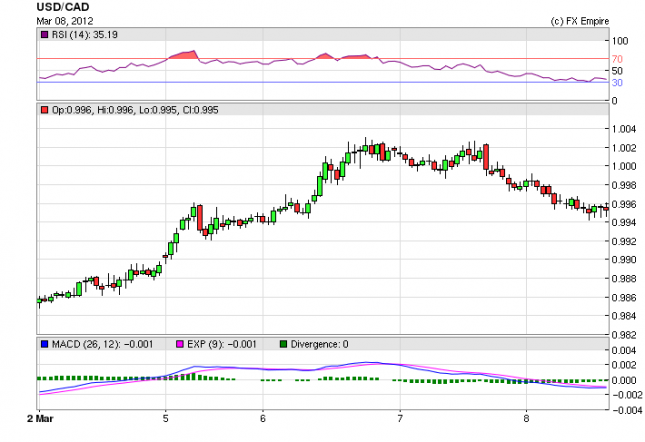
Task: Click the 'Divergence: 0' label
Action: click(320, 344)
